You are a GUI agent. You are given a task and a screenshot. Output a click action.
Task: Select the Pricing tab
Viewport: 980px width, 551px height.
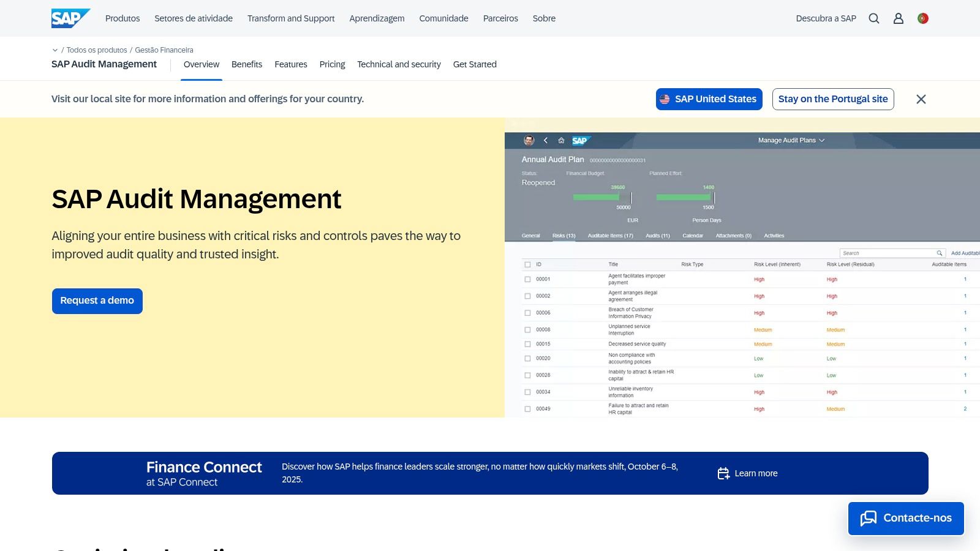[332, 64]
